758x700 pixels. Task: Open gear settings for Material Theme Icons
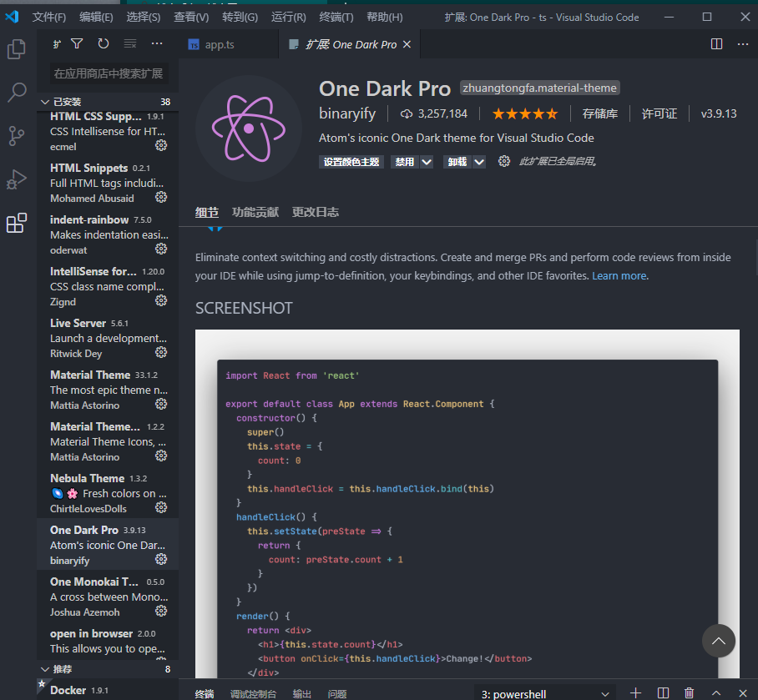161,456
